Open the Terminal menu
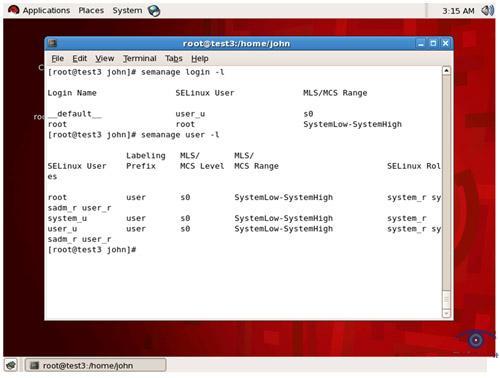 (140, 59)
